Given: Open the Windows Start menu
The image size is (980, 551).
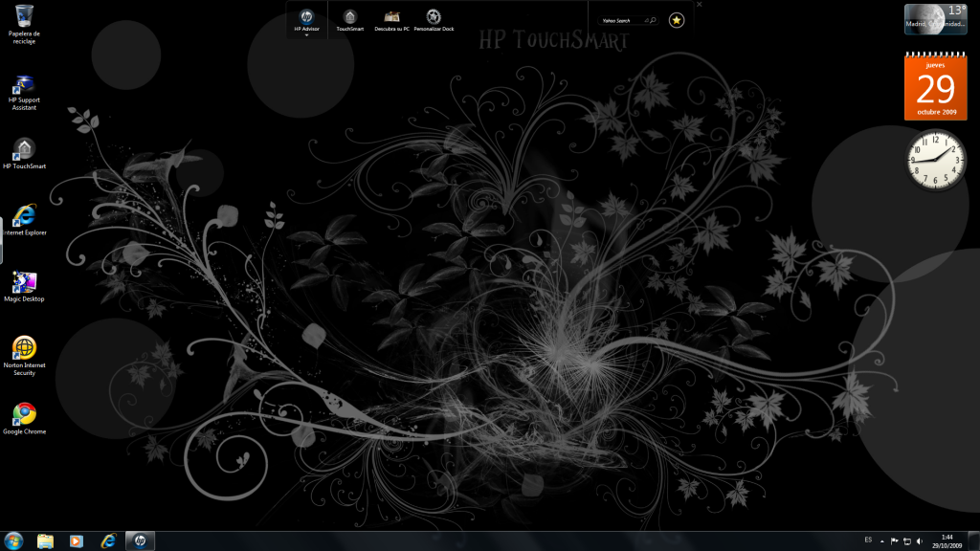Looking at the screenshot, I should [14, 540].
